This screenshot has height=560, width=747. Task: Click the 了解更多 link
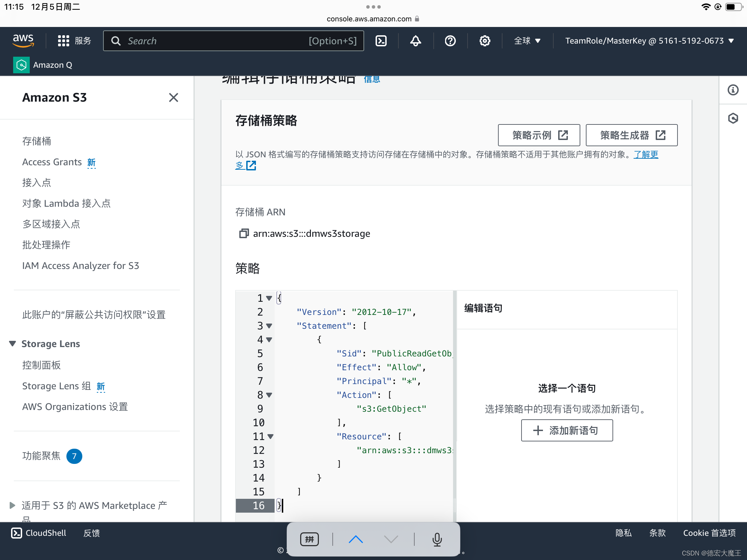coord(646,155)
